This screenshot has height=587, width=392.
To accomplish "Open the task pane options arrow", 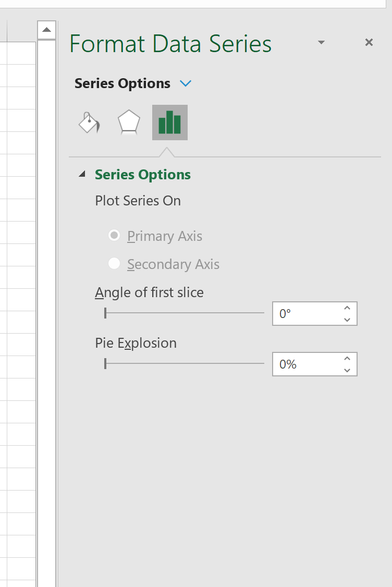I will click(x=321, y=42).
